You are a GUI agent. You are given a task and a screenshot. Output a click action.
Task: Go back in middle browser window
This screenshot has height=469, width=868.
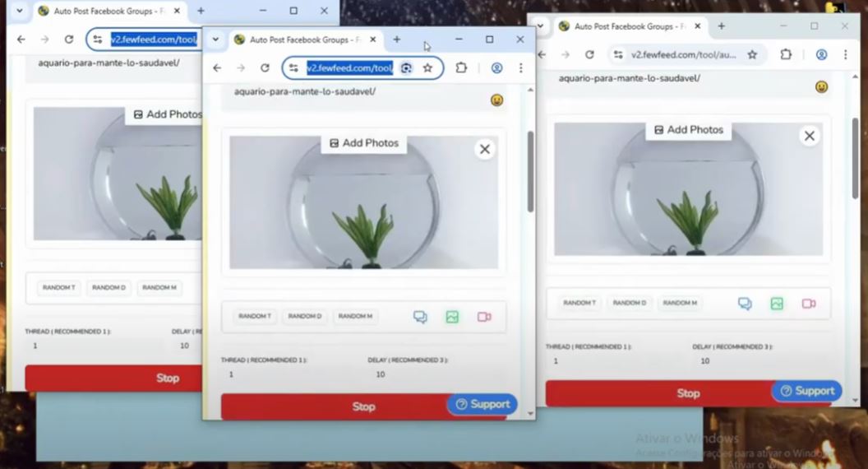coord(217,68)
